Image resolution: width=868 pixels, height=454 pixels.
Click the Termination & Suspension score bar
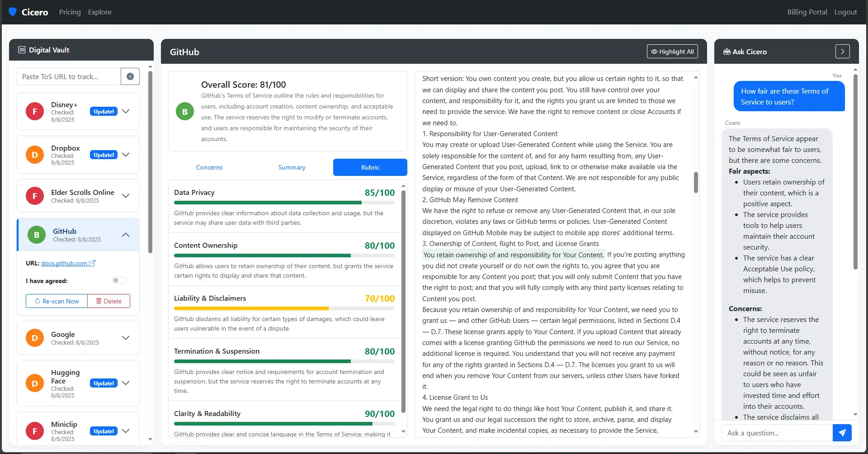point(284,361)
